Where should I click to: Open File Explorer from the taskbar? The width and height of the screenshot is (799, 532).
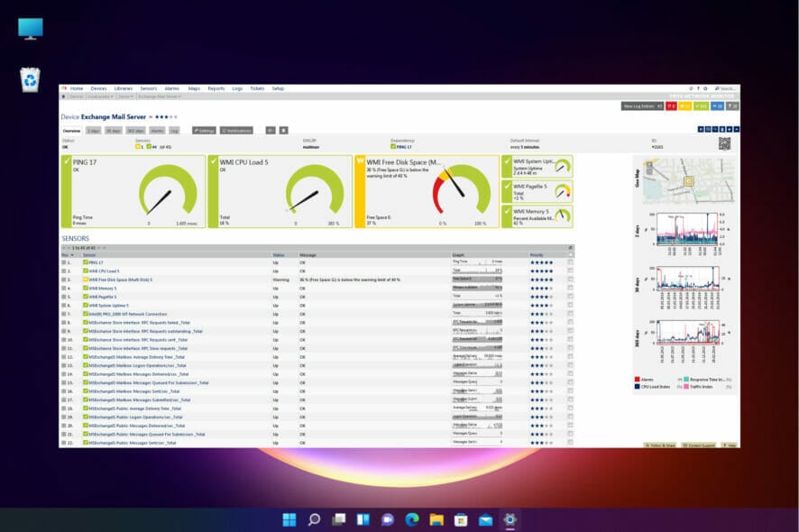436,519
